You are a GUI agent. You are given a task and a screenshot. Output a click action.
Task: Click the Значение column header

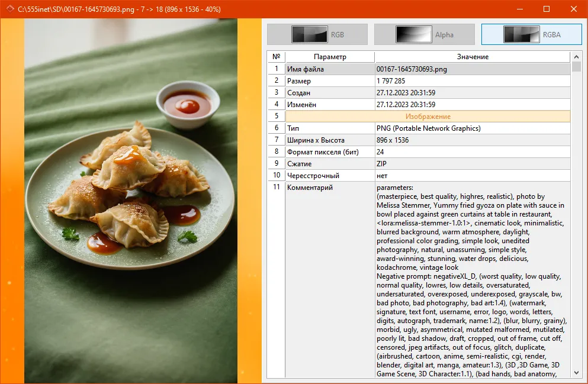473,57
